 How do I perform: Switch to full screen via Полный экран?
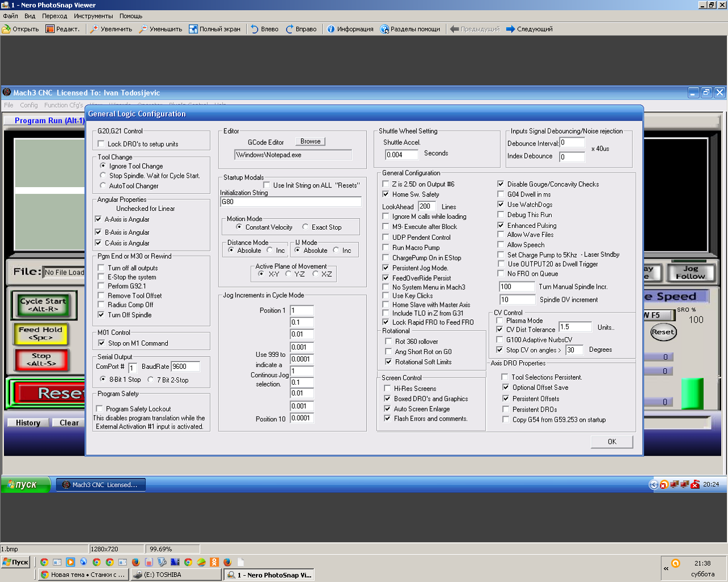tap(193, 29)
